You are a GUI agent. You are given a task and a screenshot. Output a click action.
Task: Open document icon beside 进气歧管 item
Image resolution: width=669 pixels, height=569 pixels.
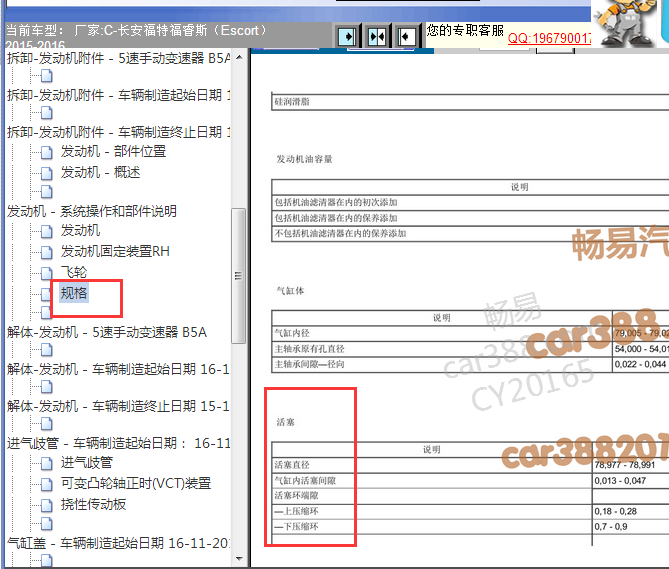pos(47,463)
